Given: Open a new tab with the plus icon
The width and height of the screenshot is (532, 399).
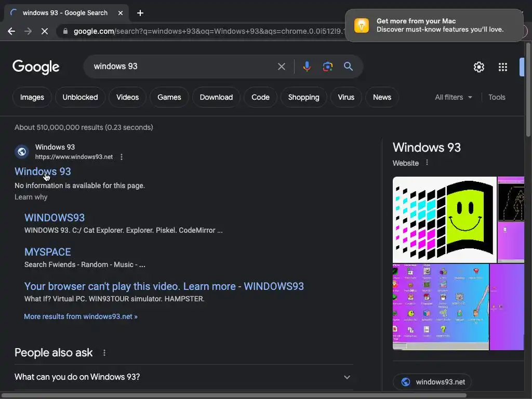Looking at the screenshot, I should coord(140,13).
